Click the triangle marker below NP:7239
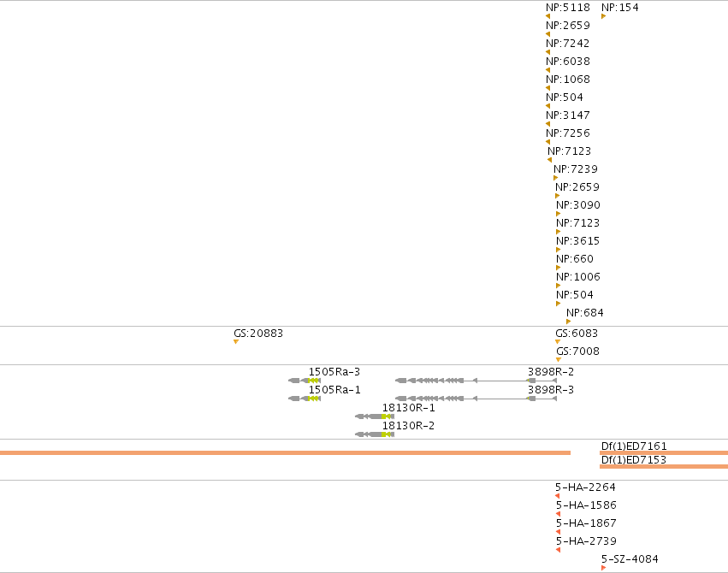Image resolution: width=728 pixels, height=573 pixels. pyautogui.click(x=556, y=178)
